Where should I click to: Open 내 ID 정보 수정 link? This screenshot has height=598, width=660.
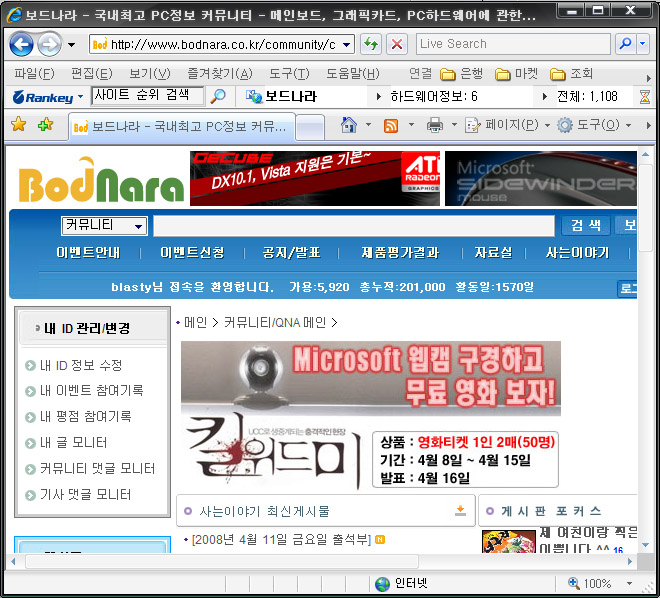pyautogui.click(x=81, y=365)
